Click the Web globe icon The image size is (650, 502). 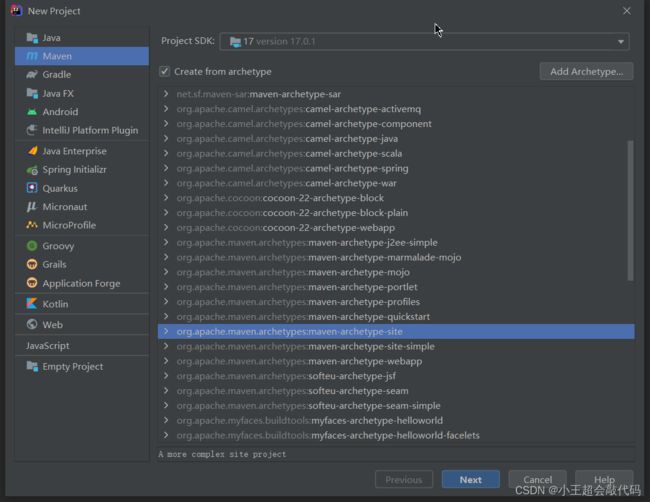32,324
